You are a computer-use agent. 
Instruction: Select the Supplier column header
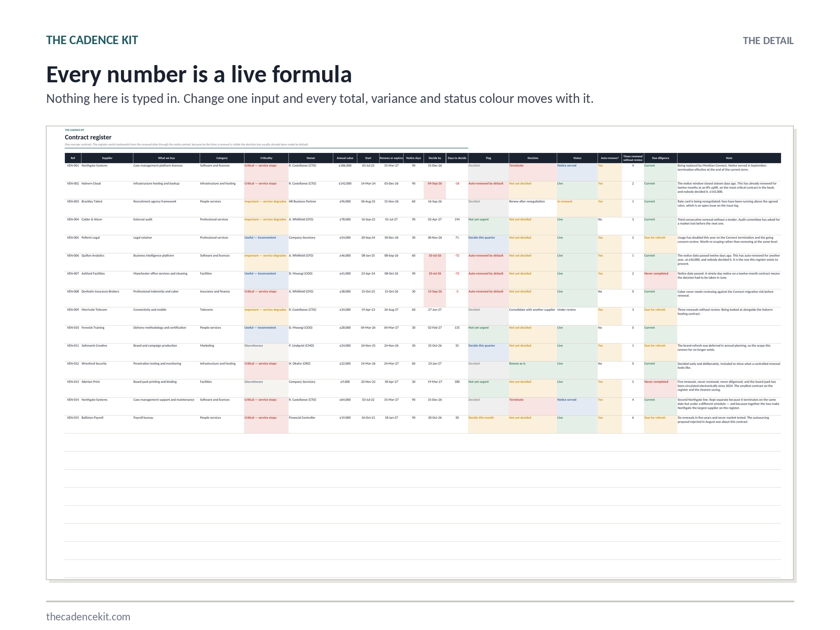(x=107, y=158)
